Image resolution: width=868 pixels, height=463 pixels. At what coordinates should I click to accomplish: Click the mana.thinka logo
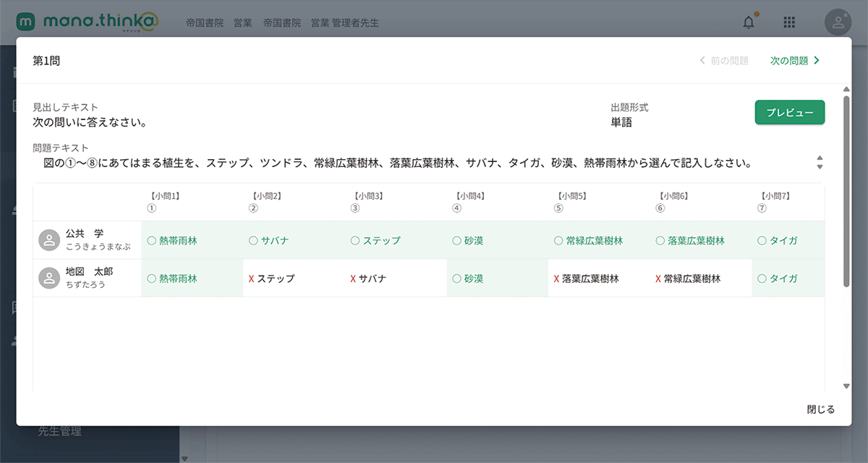pos(87,22)
